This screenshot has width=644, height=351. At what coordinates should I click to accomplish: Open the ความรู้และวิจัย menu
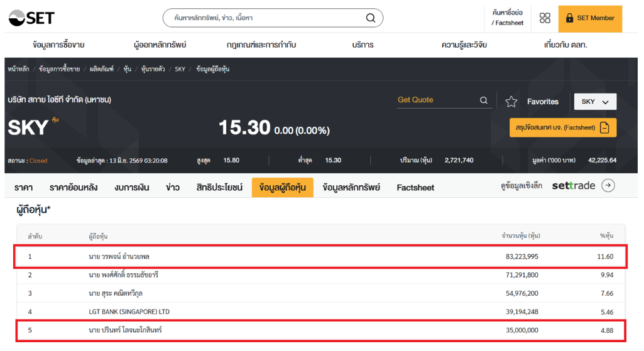464,45
